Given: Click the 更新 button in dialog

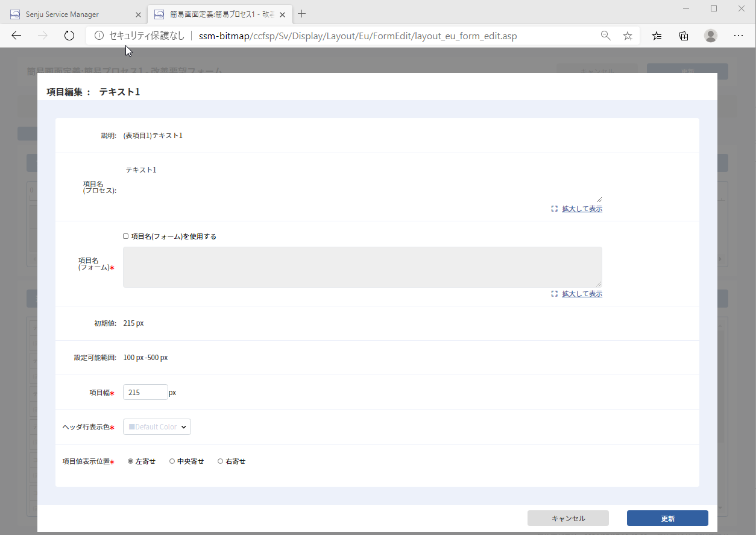Looking at the screenshot, I should (667, 518).
